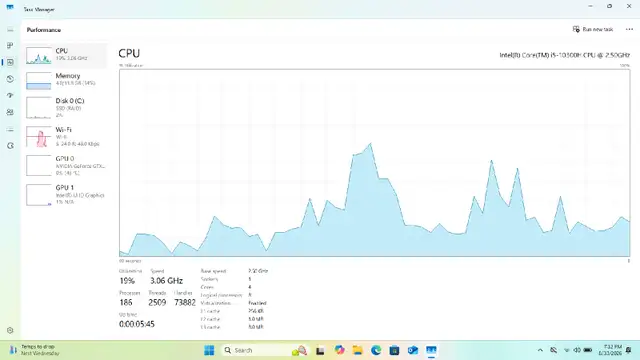Click the large CPU utilization graph
The image size is (640, 360).
point(374,163)
